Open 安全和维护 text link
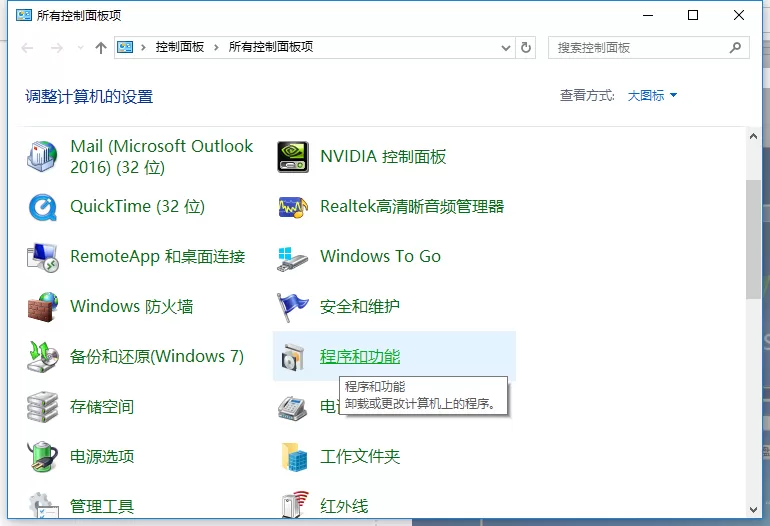 (x=360, y=306)
